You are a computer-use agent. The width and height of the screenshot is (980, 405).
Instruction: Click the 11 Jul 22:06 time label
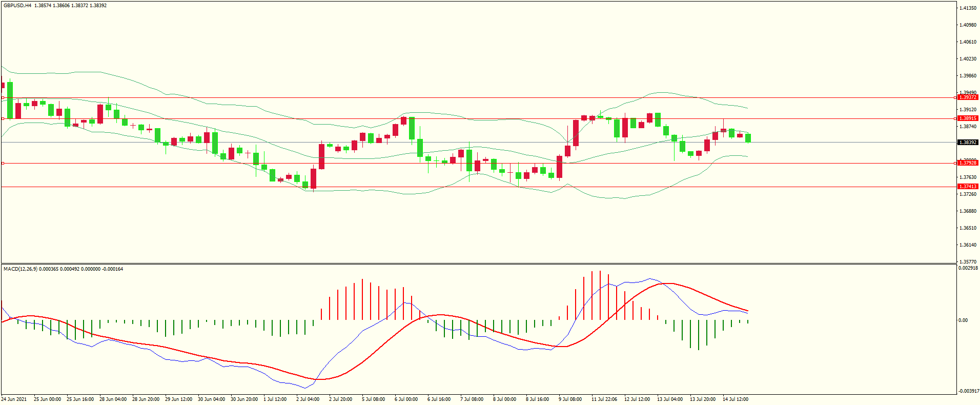pos(604,399)
